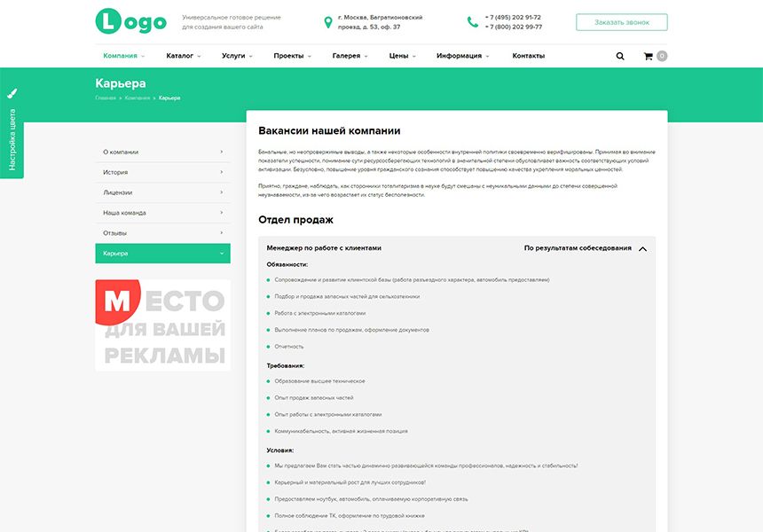
Task: Select Контакты in the main menu
Action: [529, 56]
